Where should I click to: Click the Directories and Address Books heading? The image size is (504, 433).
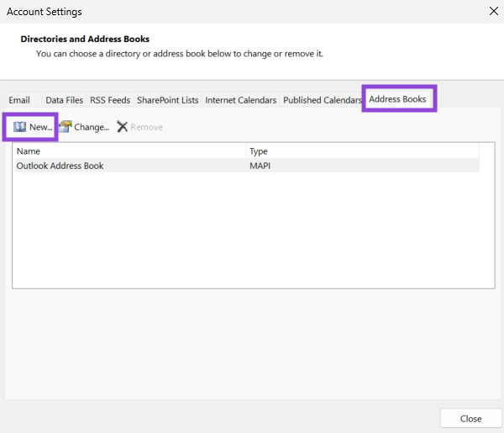85,39
